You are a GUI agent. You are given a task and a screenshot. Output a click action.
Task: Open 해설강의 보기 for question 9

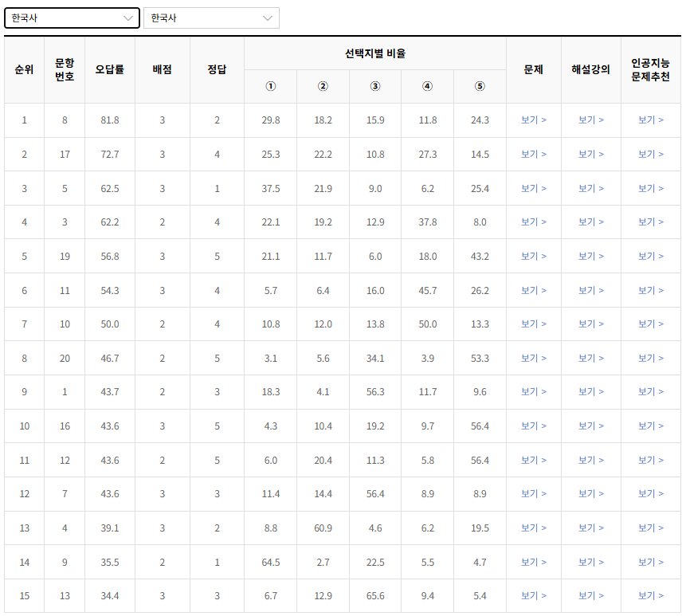pyautogui.click(x=590, y=562)
